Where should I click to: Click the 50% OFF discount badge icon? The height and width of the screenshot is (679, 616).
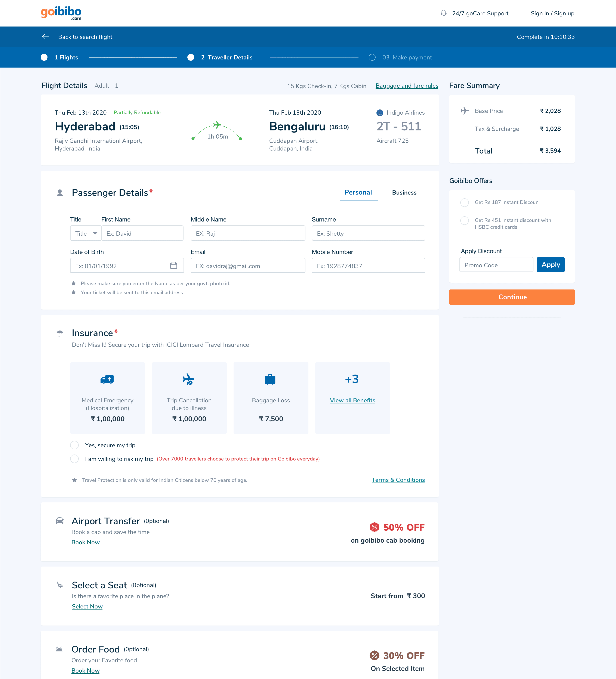374,527
